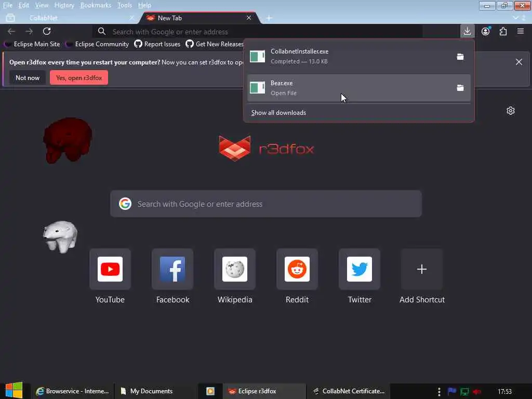Click the dark red bear figure
The image size is (532, 399).
coord(68,140)
